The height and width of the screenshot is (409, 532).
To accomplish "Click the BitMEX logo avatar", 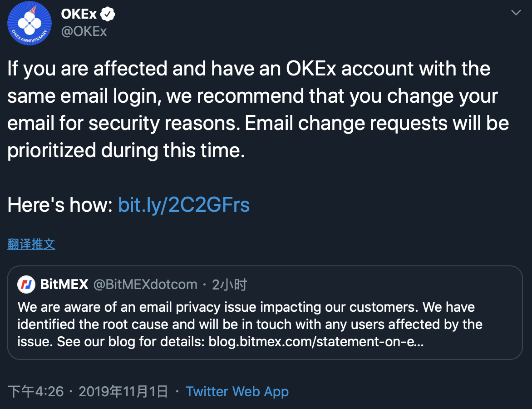I will coord(26,284).
